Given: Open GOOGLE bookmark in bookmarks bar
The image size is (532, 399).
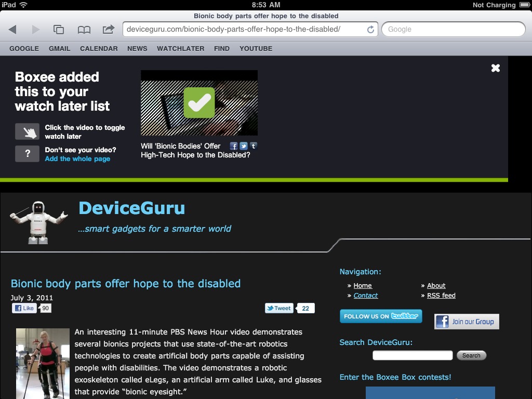Looking at the screenshot, I should pyautogui.click(x=24, y=48).
